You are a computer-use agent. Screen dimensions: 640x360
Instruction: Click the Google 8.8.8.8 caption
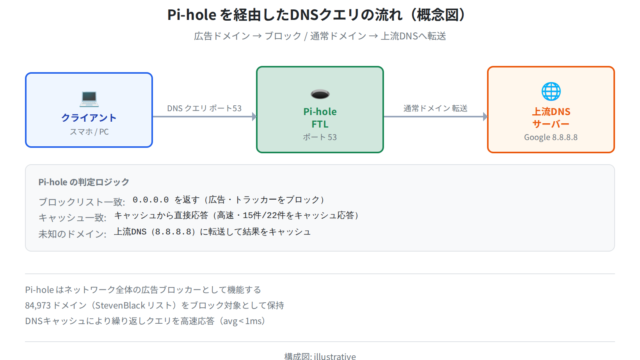[551, 137]
